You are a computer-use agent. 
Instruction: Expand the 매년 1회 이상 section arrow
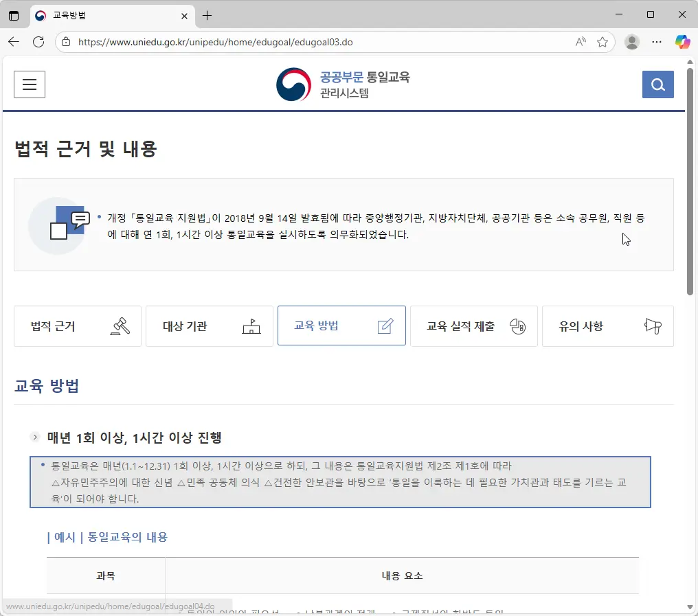coord(35,437)
